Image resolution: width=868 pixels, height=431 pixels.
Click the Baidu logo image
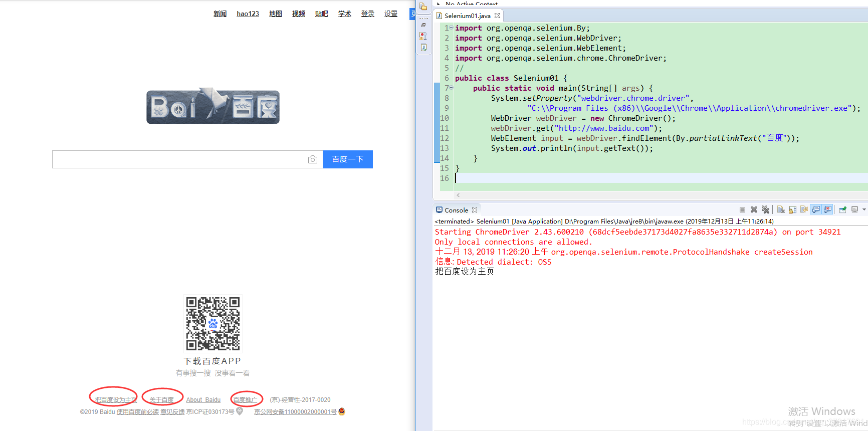[213, 106]
